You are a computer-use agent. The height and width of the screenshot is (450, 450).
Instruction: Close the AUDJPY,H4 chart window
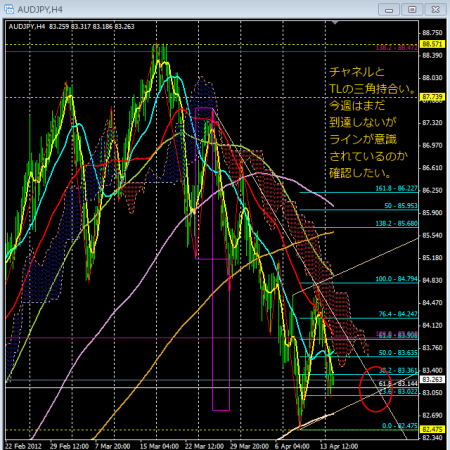pyautogui.click(x=435, y=9)
